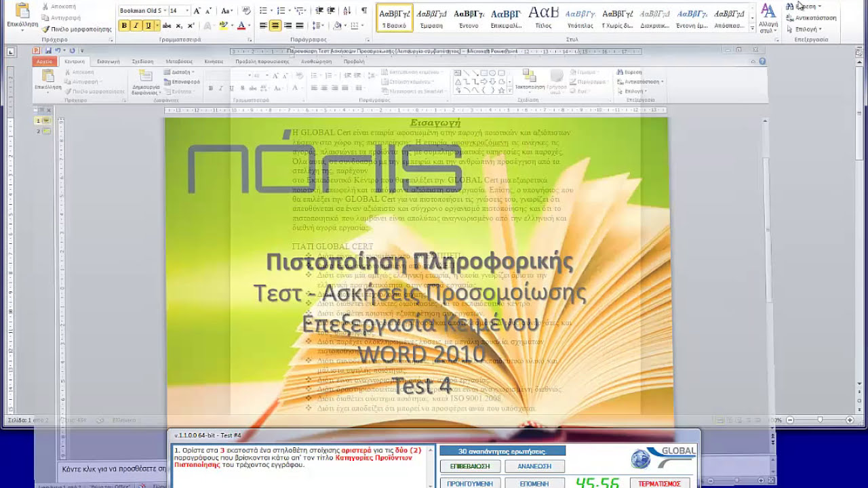Toggle Bold formatting in Word ribbon
This screenshot has height=488, width=868.
(125, 26)
